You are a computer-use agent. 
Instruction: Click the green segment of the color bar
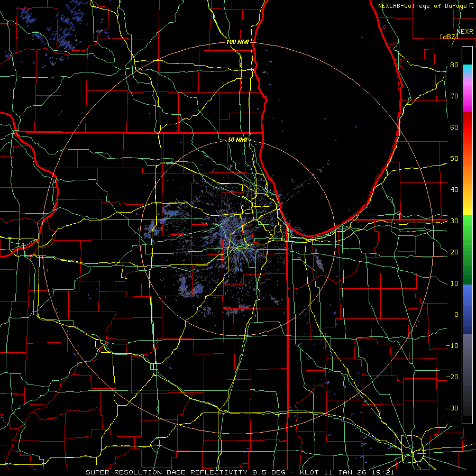click(x=467, y=250)
